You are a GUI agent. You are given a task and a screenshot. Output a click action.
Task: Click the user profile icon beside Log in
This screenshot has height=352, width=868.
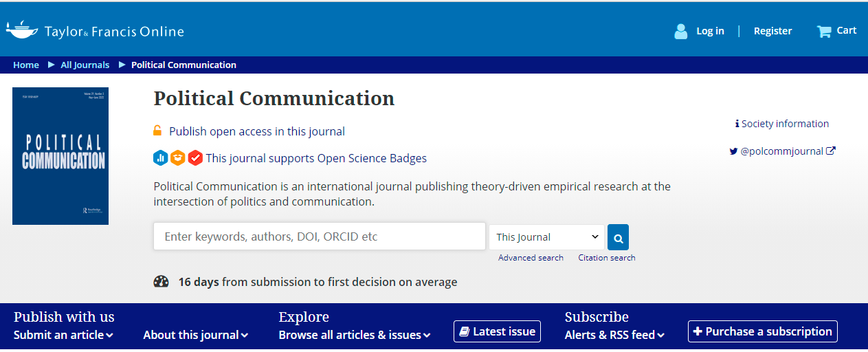(x=680, y=31)
